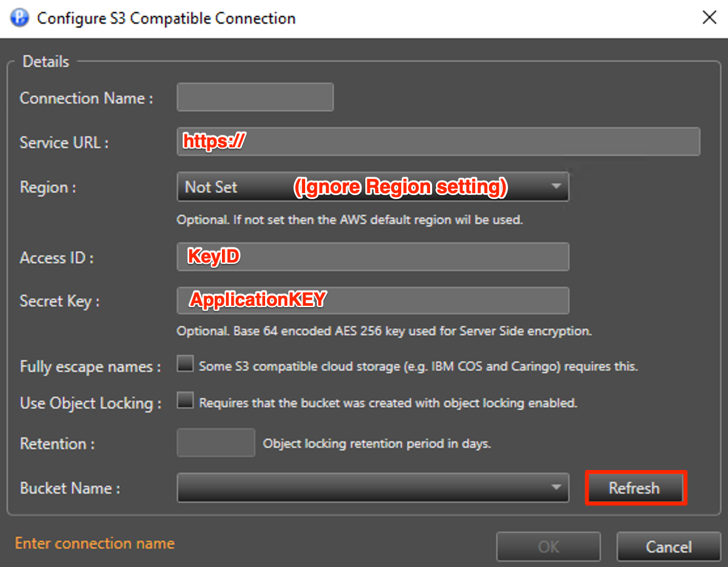Click the 'Details' group heading
This screenshot has width=728, height=567.
46,62
